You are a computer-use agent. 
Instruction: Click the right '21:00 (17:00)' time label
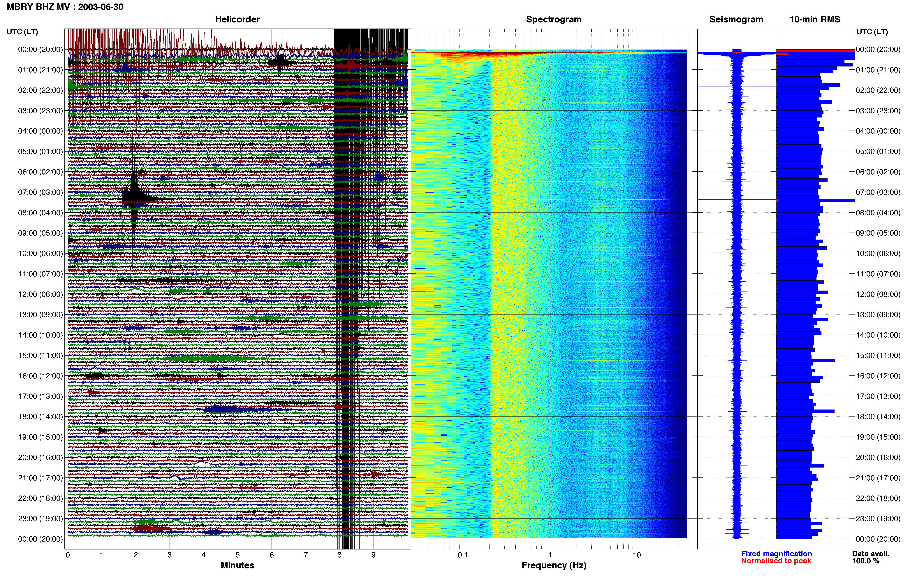878,478
